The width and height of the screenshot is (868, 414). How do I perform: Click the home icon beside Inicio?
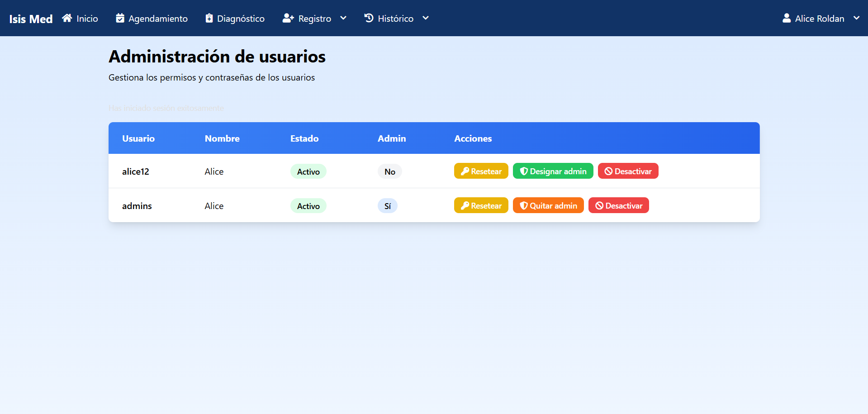(67, 18)
